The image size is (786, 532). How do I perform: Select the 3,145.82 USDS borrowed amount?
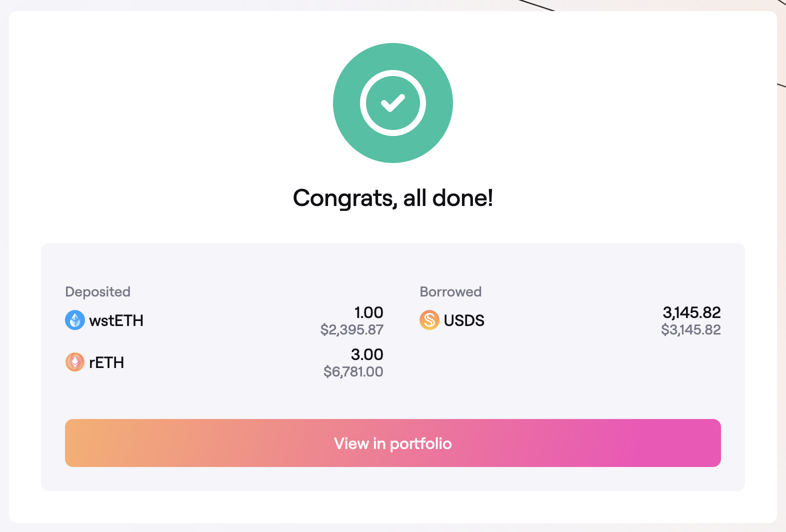[x=691, y=312]
